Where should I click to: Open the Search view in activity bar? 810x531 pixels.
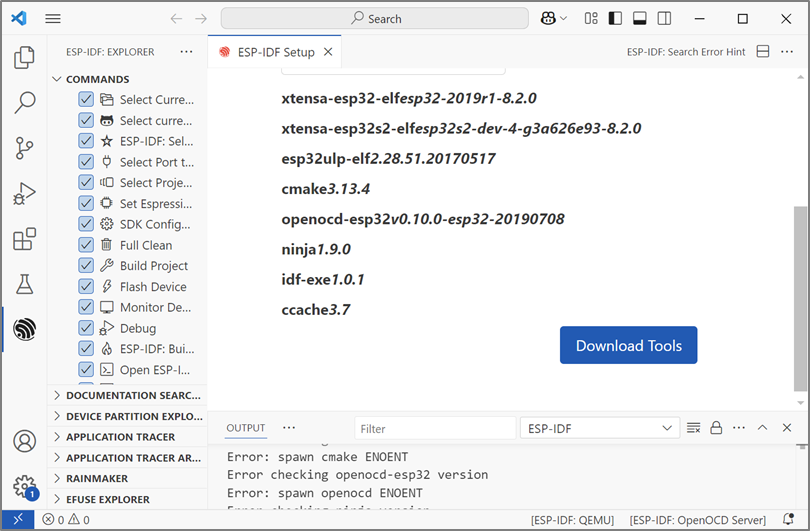click(x=24, y=102)
